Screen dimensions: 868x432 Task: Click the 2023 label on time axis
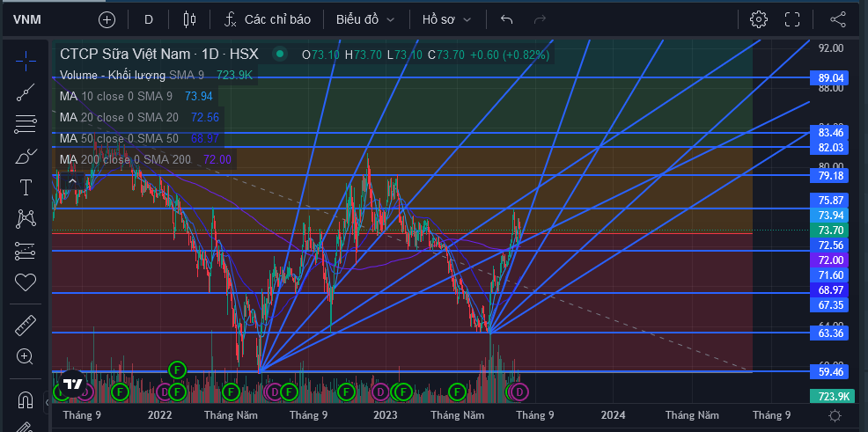[x=386, y=415]
